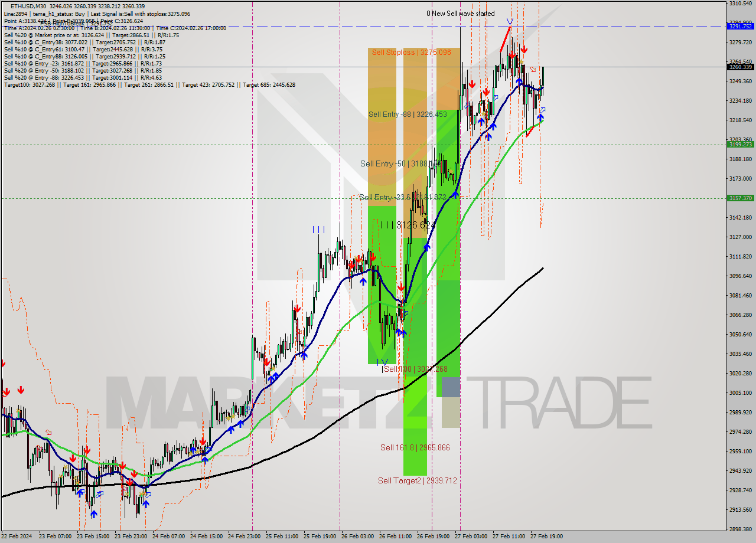Click the 3291.752 price tag on axis
756x543 pixels.
(x=740, y=27)
